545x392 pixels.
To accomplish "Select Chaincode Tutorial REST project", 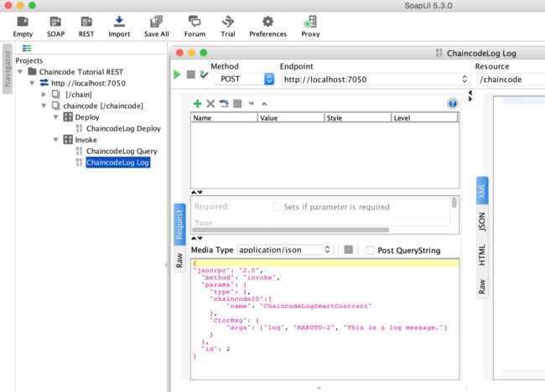I will click(x=81, y=72).
